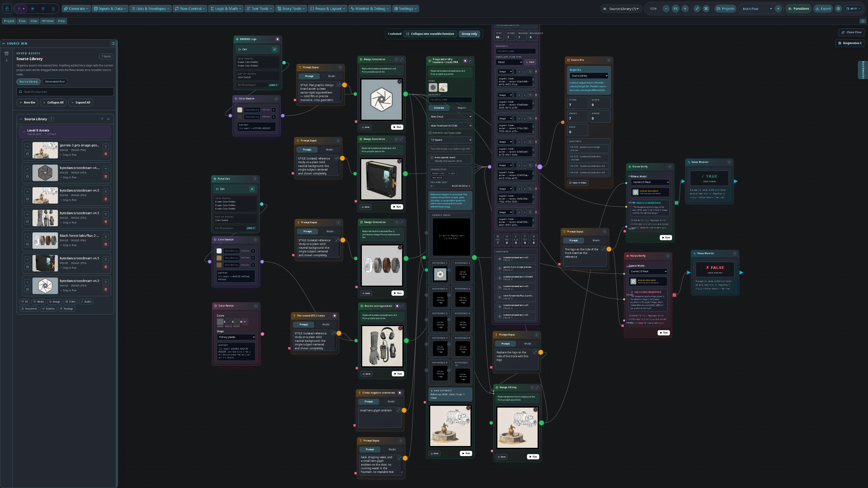Click the New Bin button
Viewport: 868px width, 488px height.
point(27,102)
